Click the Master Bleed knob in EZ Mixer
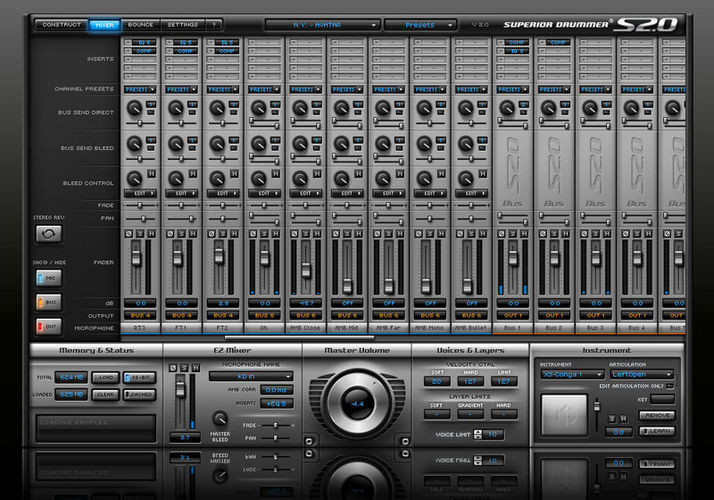 pos(220,418)
